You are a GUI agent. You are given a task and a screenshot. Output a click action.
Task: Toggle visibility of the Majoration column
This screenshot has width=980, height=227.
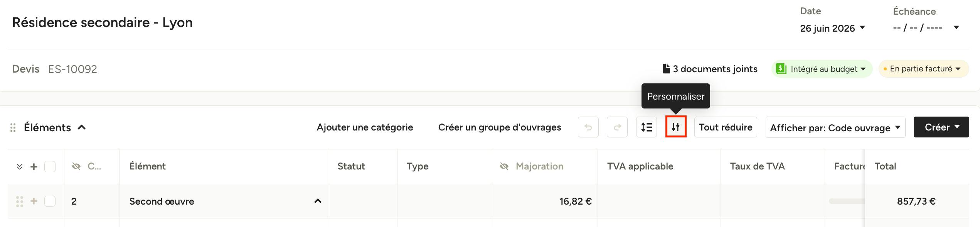[x=504, y=166]
